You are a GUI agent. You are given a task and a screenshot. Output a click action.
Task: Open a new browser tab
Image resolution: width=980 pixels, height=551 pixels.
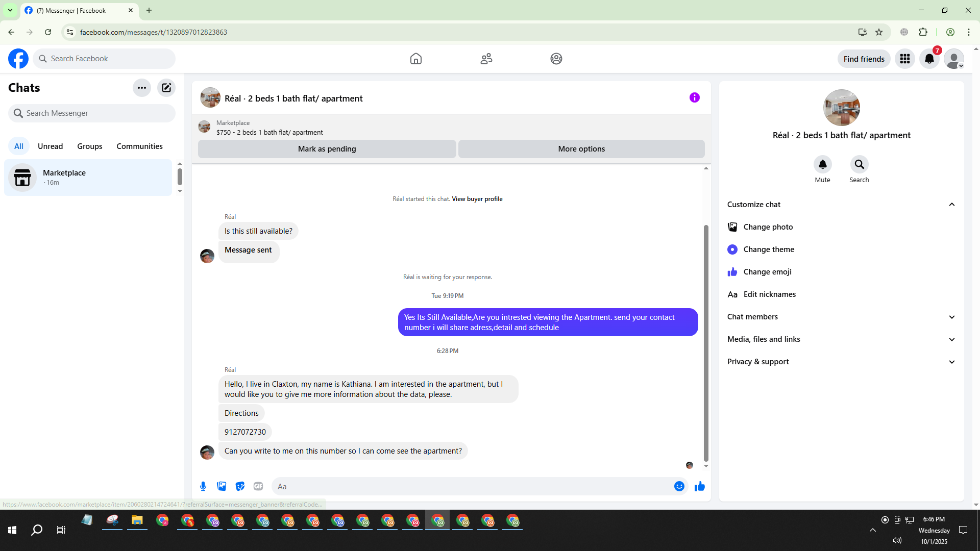(149, 10)
